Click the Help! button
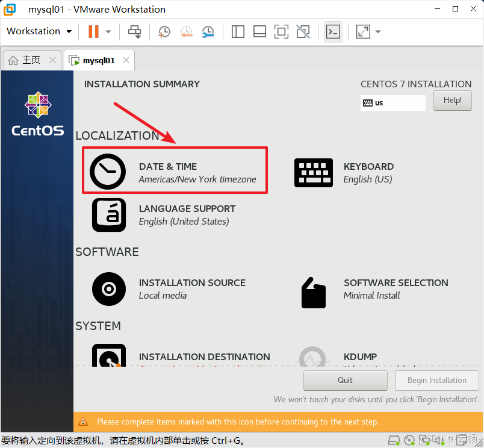The height and width of the screenshot is (448, 484). click(x=452, y=101)
